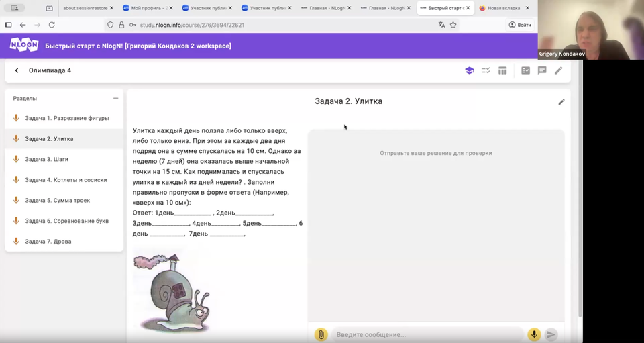Click the Grigory Kondakov video thumbnail
Viewport: 644px width, 343px height.
[x=590, y=30]
